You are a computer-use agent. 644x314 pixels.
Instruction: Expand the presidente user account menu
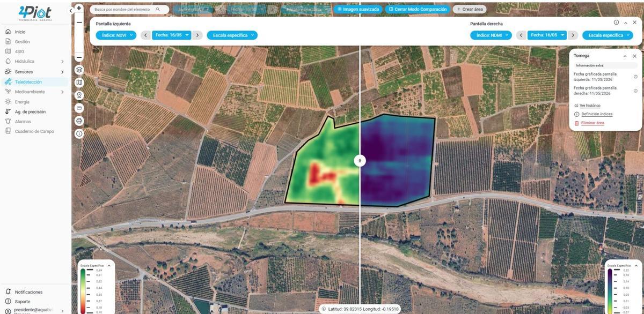tap(63, 310)
